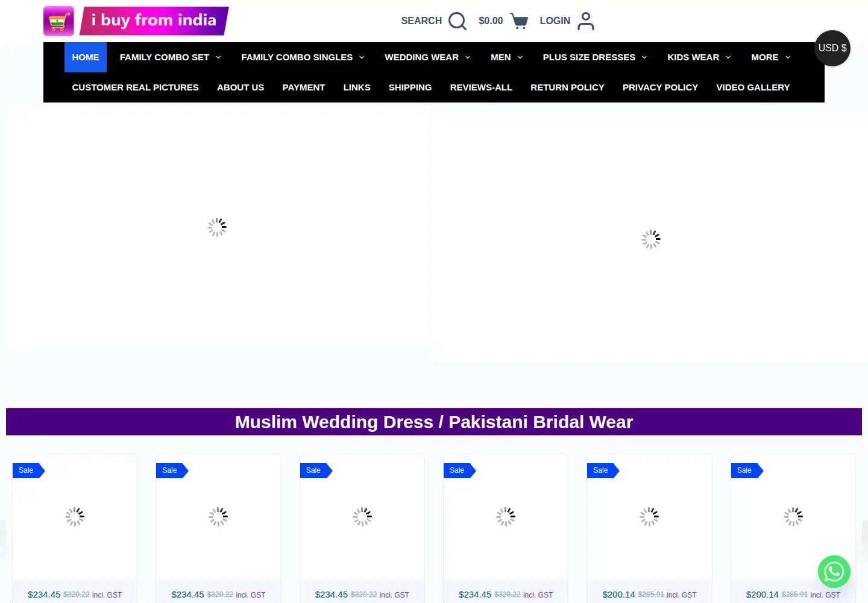Image resolution: width=868 pixels, height=603 pixels.
Task: Open WhatsApp chat bubble
Action: tap(834, 572)
